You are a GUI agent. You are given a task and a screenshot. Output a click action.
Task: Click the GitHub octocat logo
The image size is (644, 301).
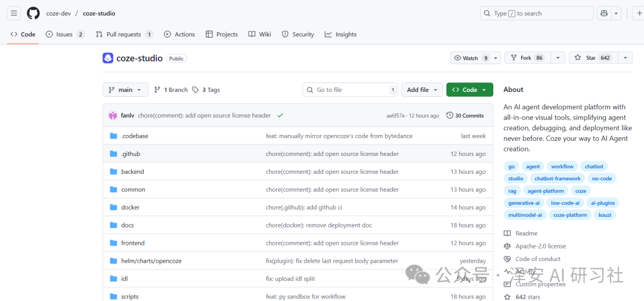coord(33,13)
